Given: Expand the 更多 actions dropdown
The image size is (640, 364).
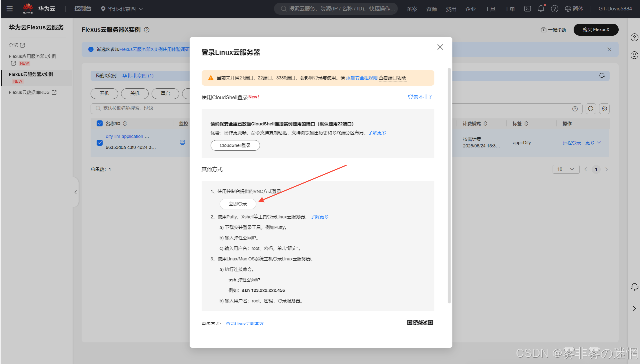Looking at the screenshot, I should click(x=593, y=143).
